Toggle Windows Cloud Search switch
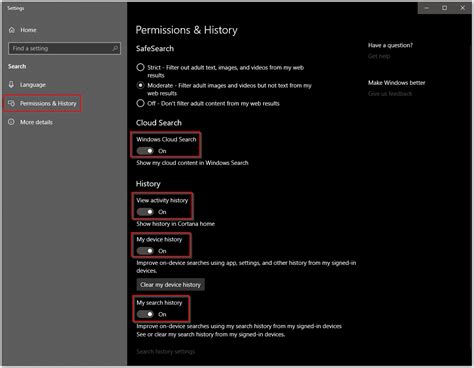Image resolution: width=474 pixels, height=368 pixels. coord(145,151)
